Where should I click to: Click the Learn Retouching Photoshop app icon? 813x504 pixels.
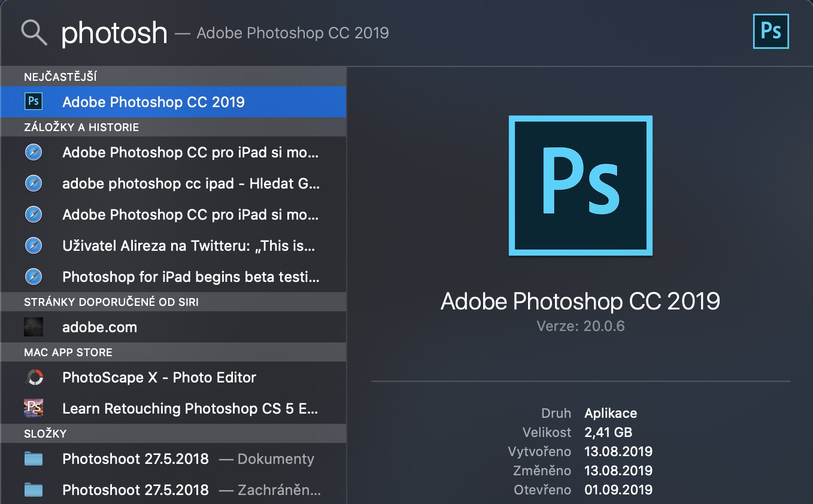(34, 408)
